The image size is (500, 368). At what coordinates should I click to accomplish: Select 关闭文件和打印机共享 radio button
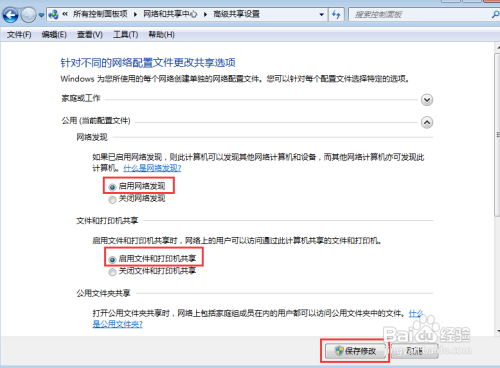coord(112,272)
